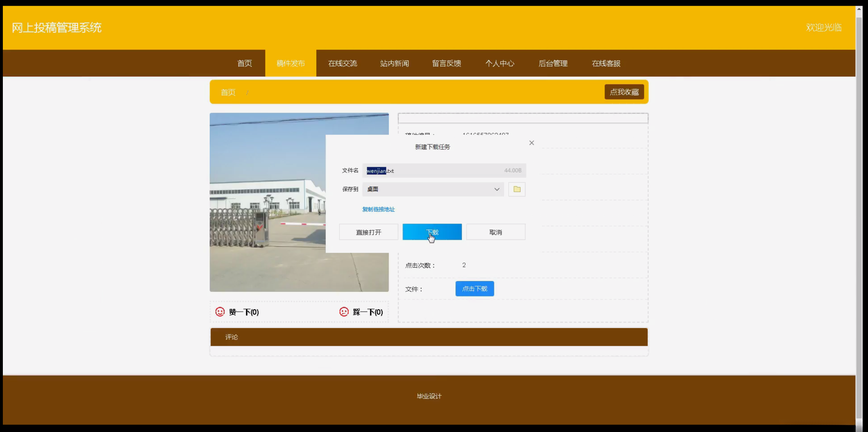This screenshot has width=868, height=432.
Task: Click the 复制链接地址 copy link
Action: [x=378, y=209]
